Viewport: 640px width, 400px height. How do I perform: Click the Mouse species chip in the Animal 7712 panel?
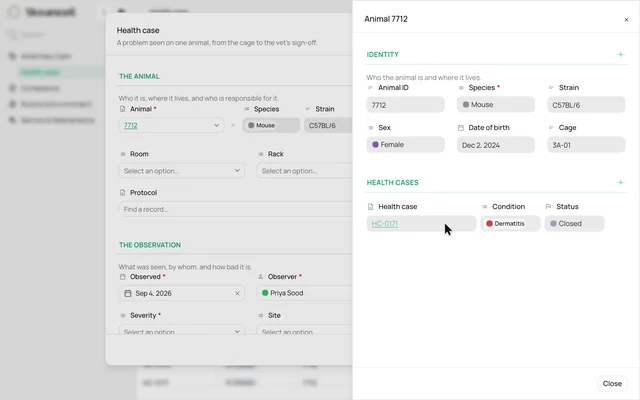click(478, 104)
